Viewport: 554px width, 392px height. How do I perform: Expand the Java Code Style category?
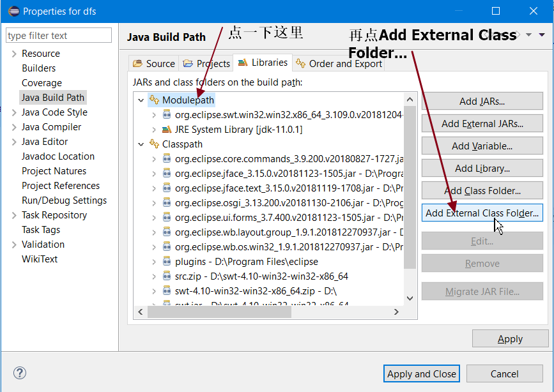click(14, 112)
